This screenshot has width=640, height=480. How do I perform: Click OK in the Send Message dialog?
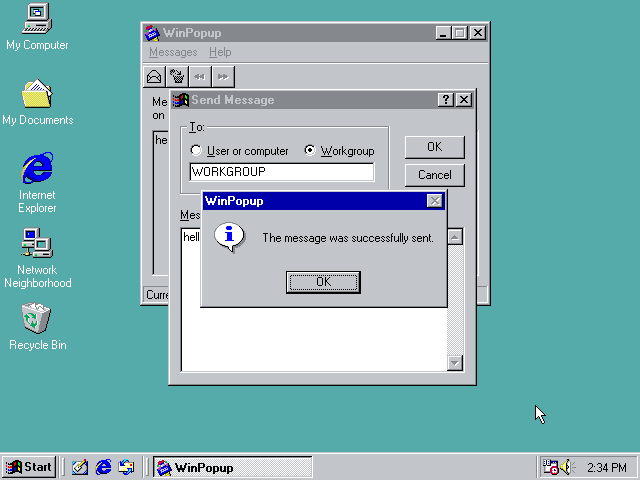[x=435, y=147]
